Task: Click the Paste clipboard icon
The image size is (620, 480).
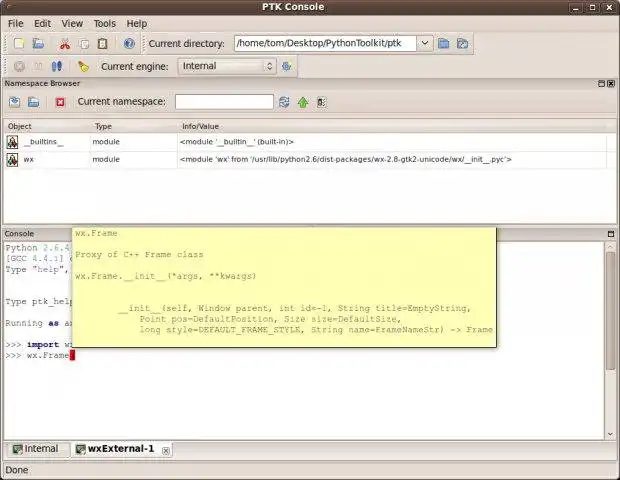Action: (102, 44)
